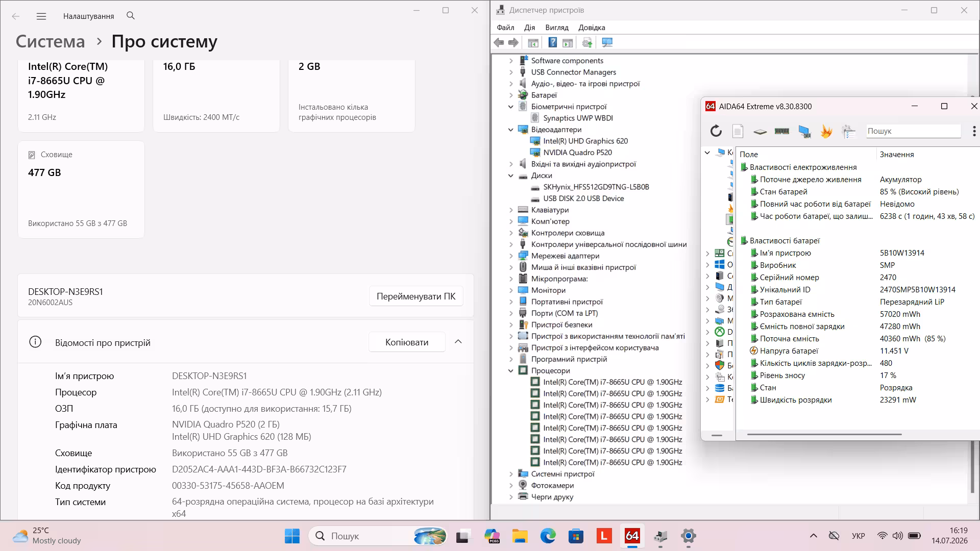The height and width of the screenshot is (551, 980).
Task: Collapse the Біометричні пристрої node
Action: [x=511, y=107]
